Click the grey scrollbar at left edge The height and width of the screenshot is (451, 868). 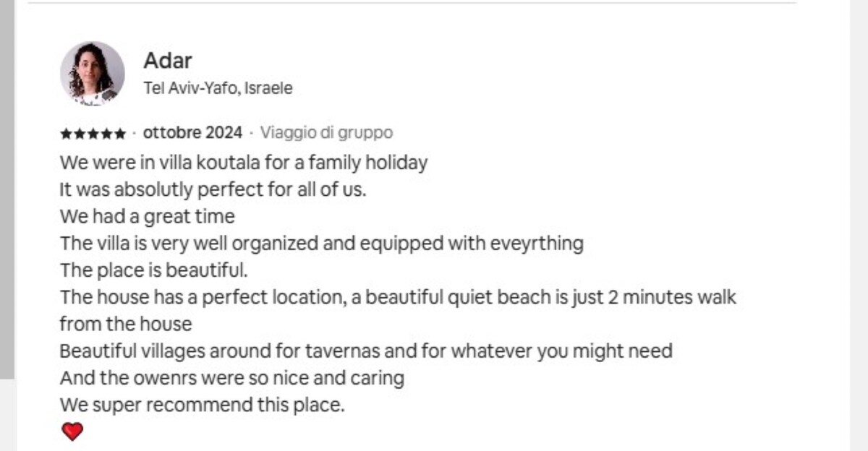[7, 189]
